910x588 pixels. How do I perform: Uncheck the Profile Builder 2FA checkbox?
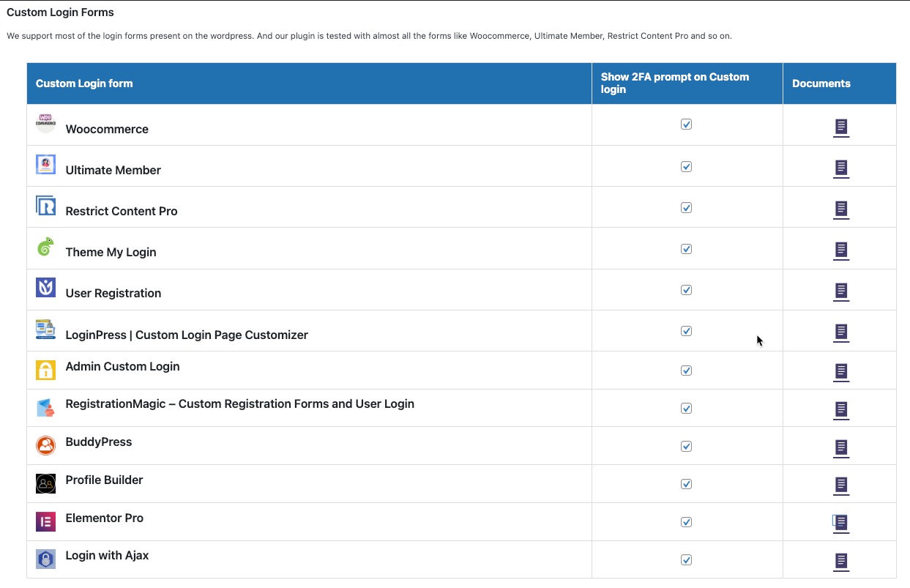pos(686,484)
